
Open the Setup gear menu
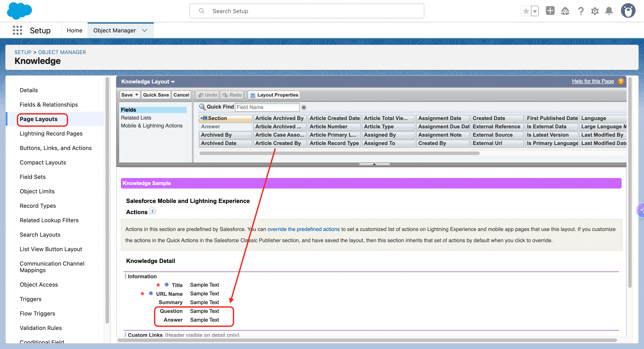(x=595, y=11)
